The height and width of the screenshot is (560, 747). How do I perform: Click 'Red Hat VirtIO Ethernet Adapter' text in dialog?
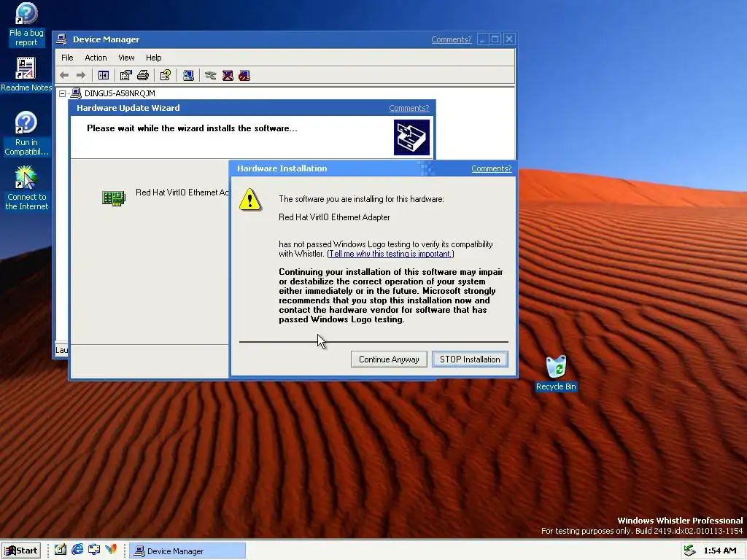point(334,217)
